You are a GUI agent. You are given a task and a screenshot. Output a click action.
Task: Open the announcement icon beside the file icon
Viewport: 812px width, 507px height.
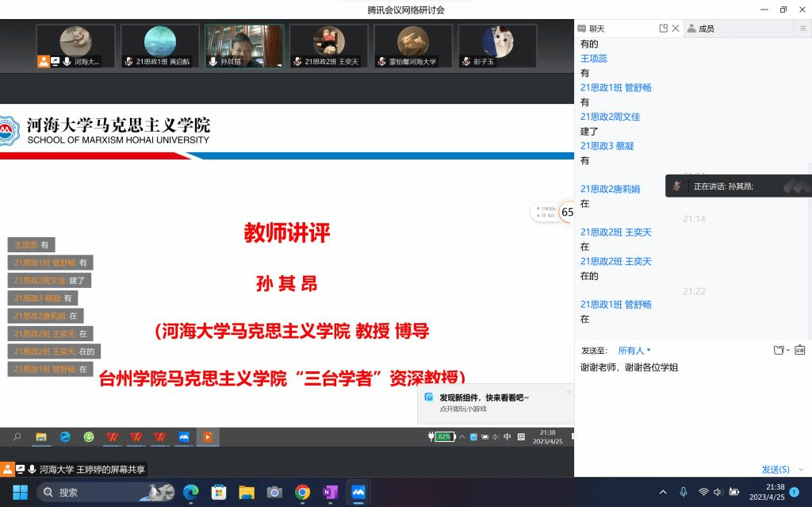pyautogui.click(x=799, y=350)
